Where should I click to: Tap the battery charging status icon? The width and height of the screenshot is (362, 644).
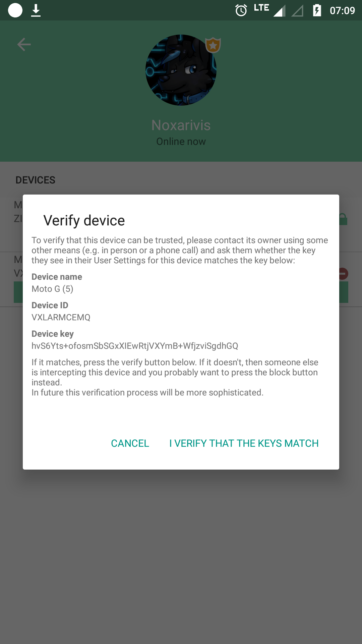(x=317, y=10)
